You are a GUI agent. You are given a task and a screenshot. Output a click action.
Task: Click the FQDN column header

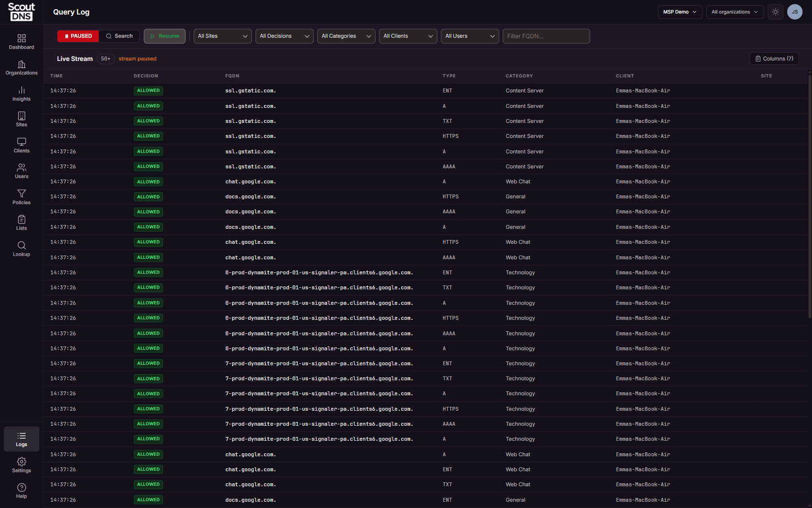[x=232, y=76]
